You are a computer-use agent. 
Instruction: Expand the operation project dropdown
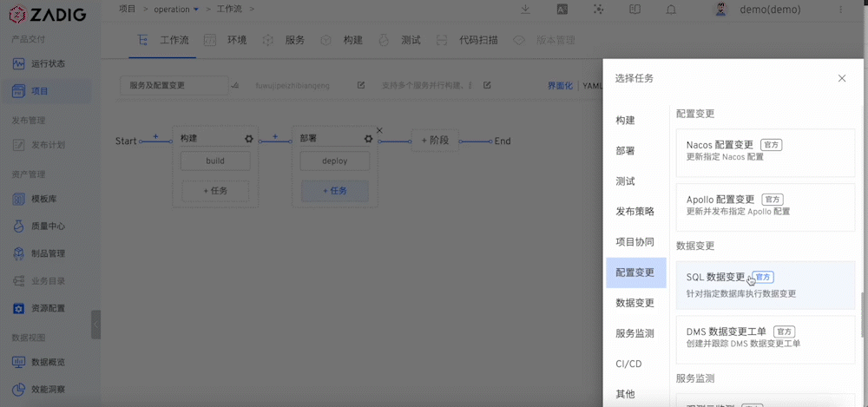196,10
